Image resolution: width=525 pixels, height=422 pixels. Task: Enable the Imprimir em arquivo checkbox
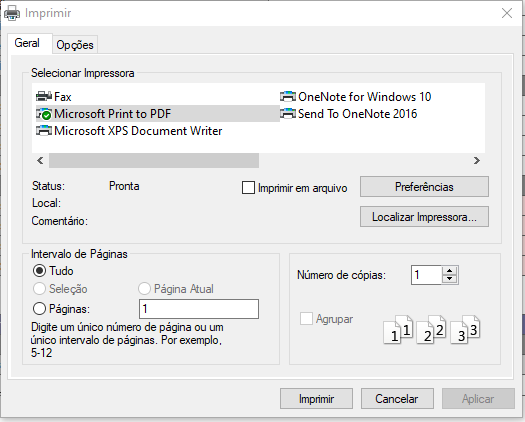pyautogui.click(x=248, y=188)
